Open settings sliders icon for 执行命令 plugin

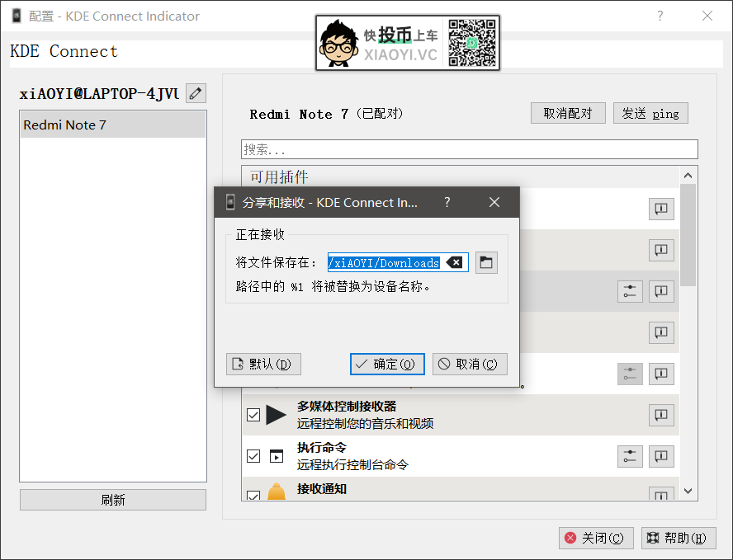630,456
